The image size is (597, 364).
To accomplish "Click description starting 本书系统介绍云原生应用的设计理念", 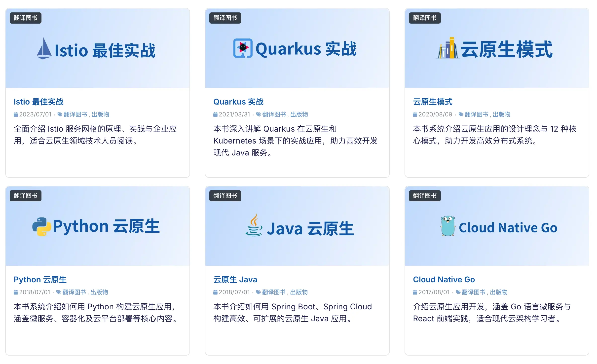I will click(x=495, y=135).
